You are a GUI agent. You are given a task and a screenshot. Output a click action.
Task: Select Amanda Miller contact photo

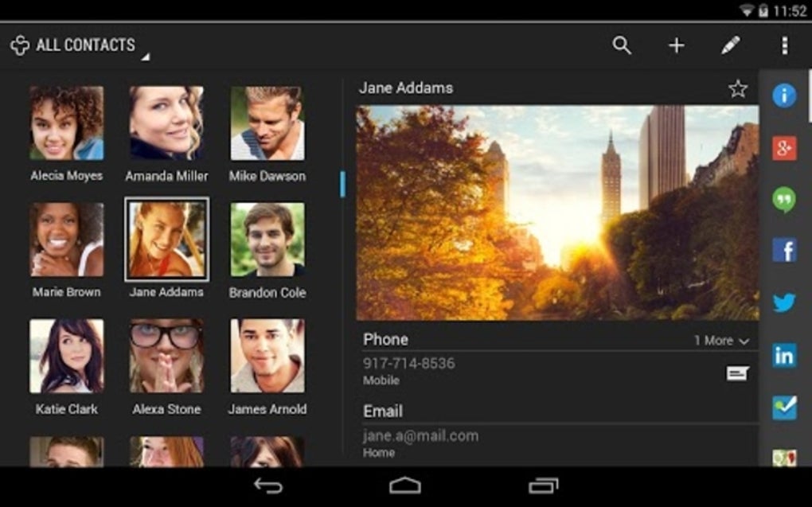(166, 123)
